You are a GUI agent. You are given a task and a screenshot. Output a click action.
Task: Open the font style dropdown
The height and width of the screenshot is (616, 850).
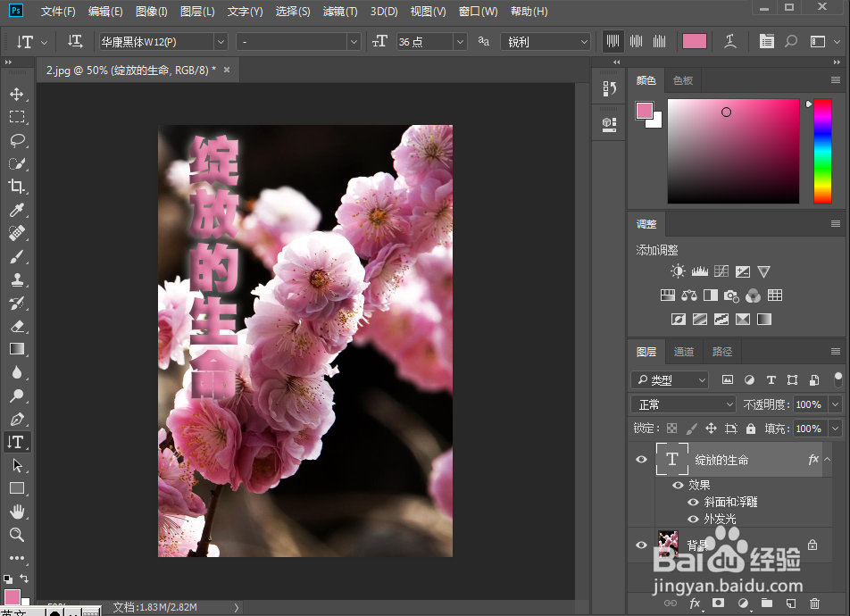[x=354, y=42]
